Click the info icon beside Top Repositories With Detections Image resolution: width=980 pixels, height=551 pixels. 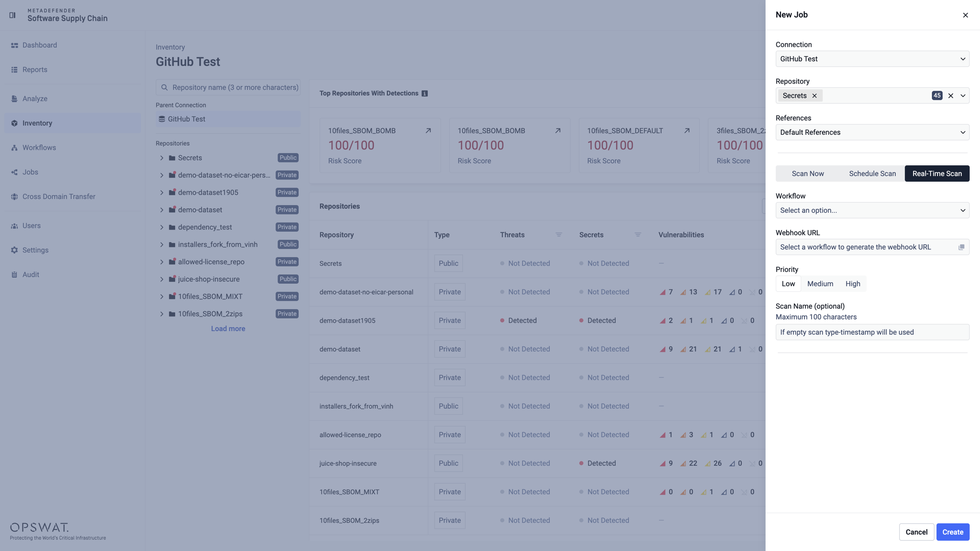425,93
